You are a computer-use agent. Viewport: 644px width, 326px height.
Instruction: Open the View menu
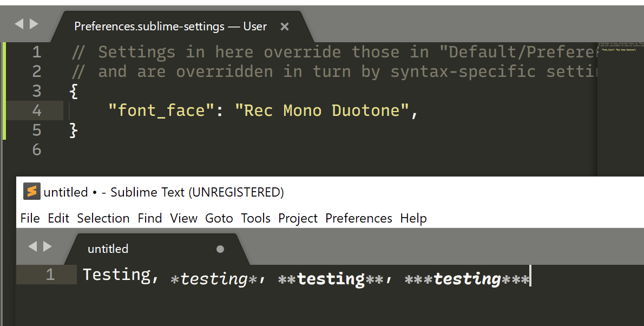tap(183, 218)
